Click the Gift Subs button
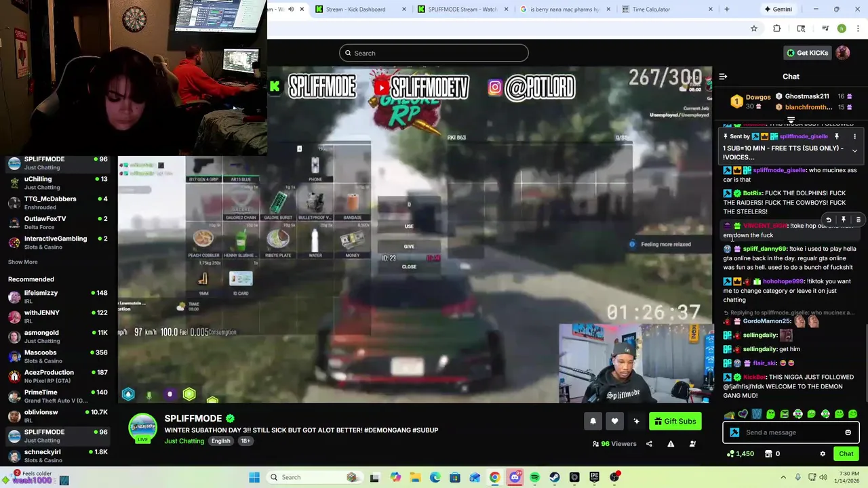 pyautogui.click(x=675, y=421)
